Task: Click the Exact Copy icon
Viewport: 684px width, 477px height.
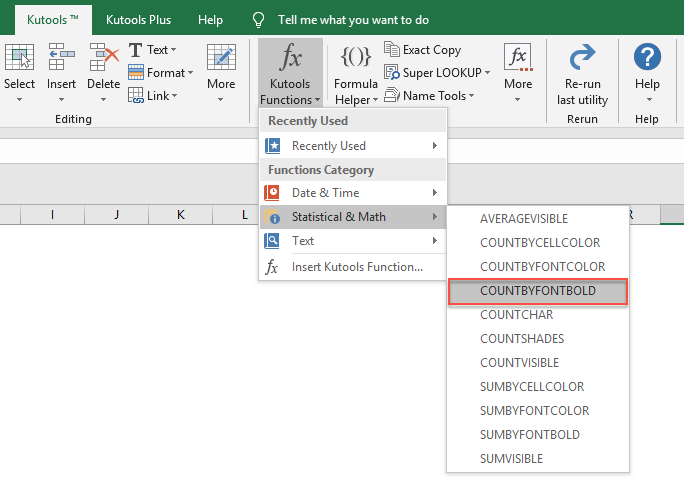Action: (392, 50)
